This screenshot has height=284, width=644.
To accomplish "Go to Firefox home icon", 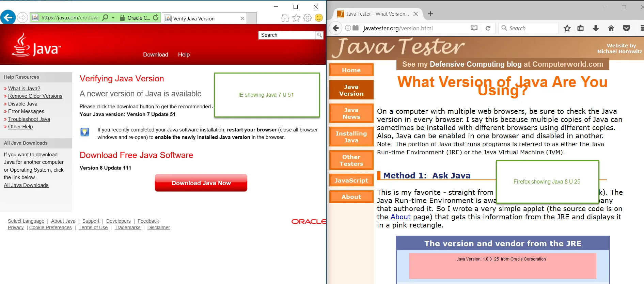I will coord(611,28).
